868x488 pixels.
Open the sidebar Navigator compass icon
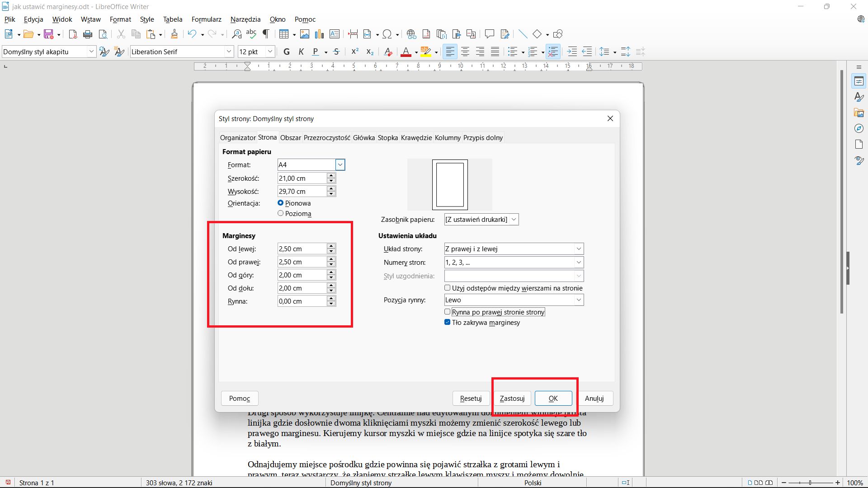[859, 129]
